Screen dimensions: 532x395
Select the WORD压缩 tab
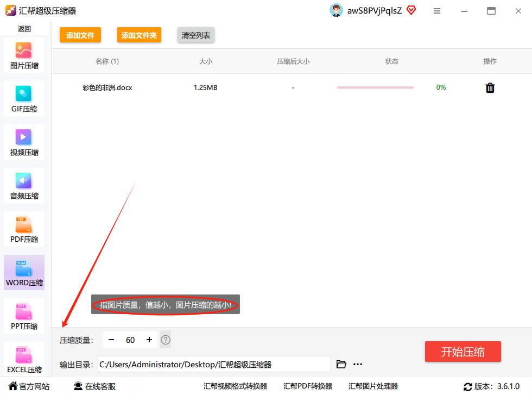24,272
